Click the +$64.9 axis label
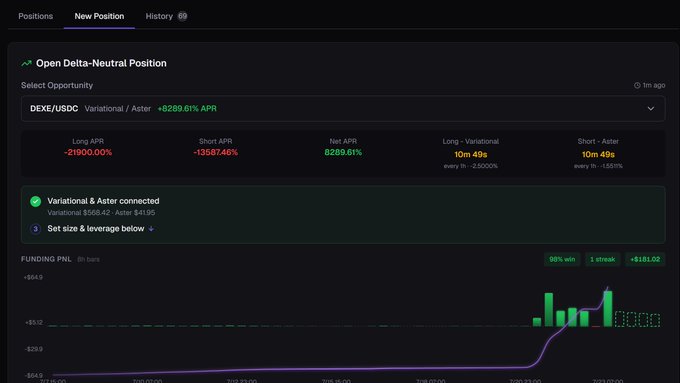The height and width of the screenshot is (383, 680). tap(33, 277)
